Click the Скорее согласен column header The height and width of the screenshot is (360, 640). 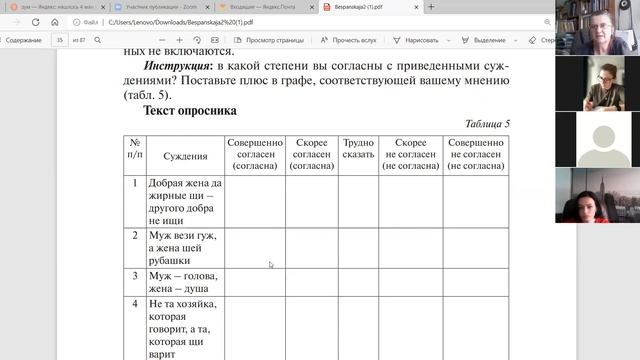tap(312, 154)
